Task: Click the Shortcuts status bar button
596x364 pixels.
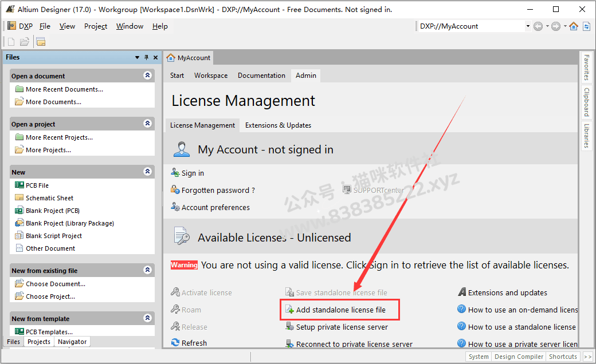Action: 563,357
